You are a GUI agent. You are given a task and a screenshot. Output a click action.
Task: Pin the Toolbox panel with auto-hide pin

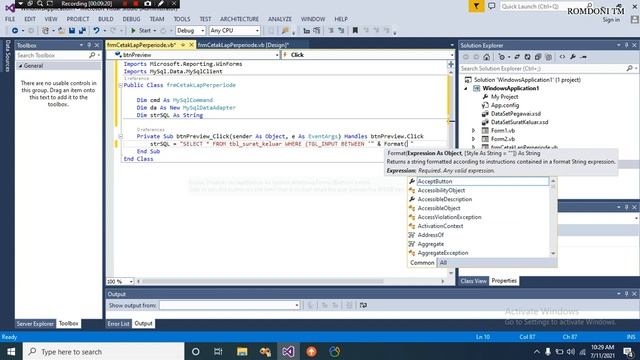point(89,45)
